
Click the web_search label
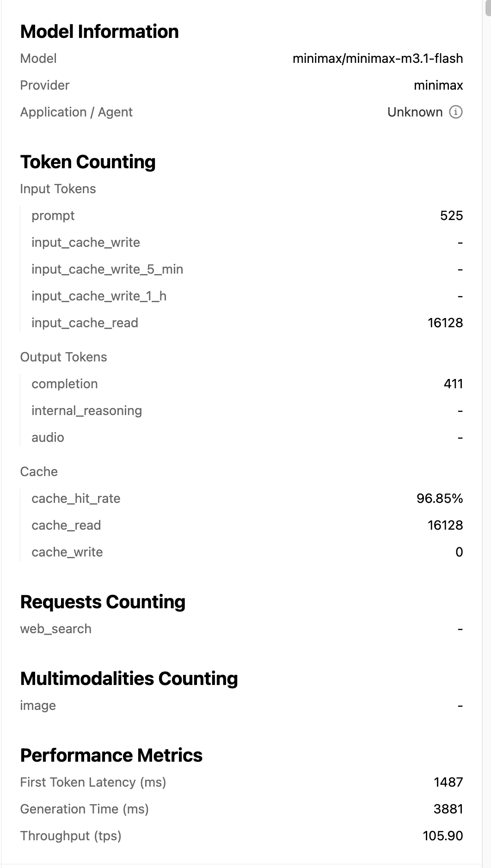(x=56, y=629)
